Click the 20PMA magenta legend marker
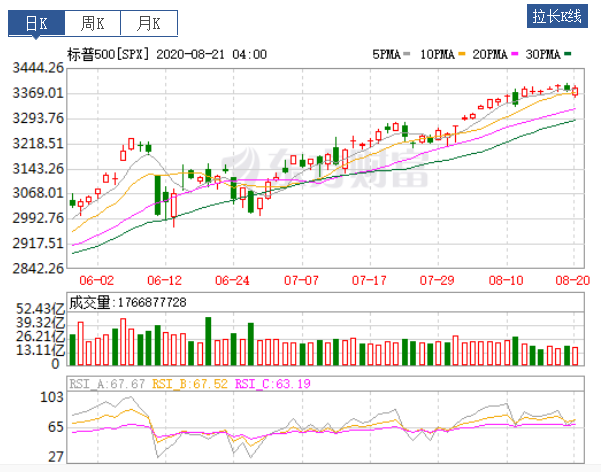 515,54
